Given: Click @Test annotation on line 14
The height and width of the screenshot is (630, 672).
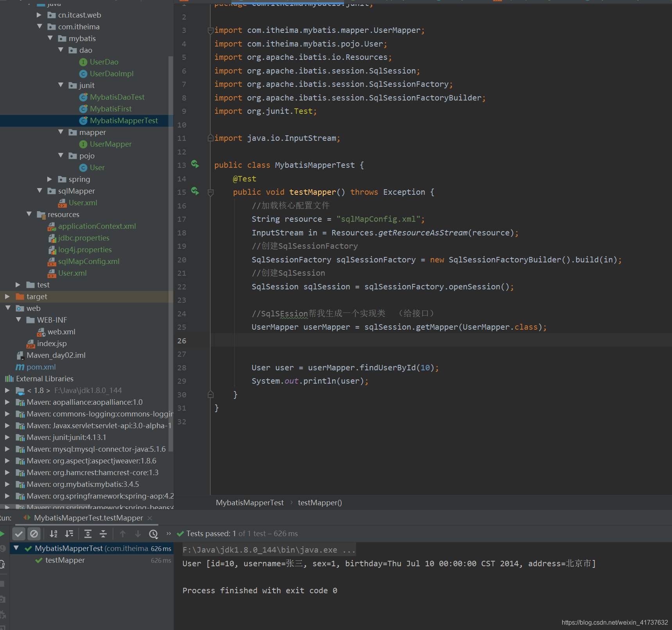Looking at the screenshot, I should coord(245,179).
